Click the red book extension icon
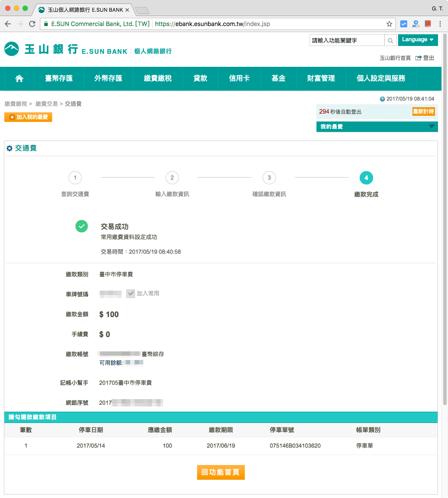448x498 pixels. point(428,24)
